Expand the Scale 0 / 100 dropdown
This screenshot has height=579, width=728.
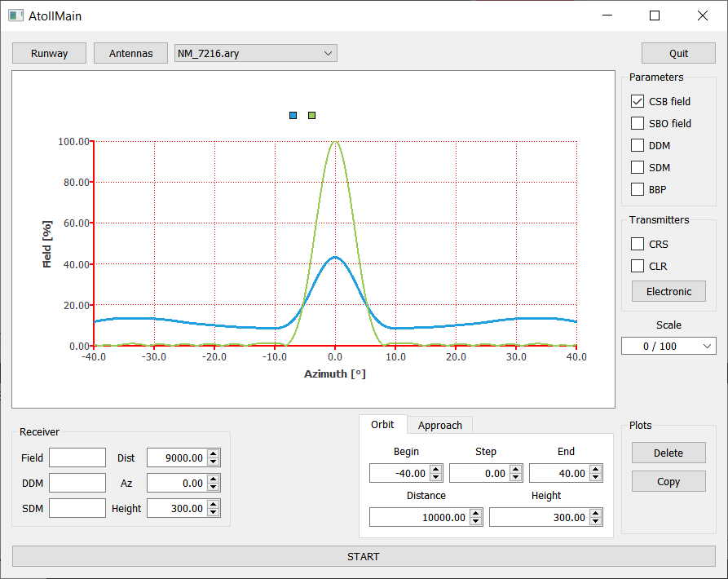click(x=668, y=347)
